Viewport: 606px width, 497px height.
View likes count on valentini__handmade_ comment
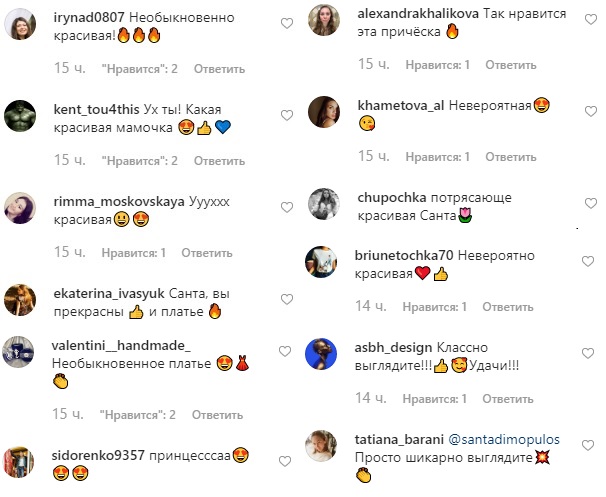(138, 415)
